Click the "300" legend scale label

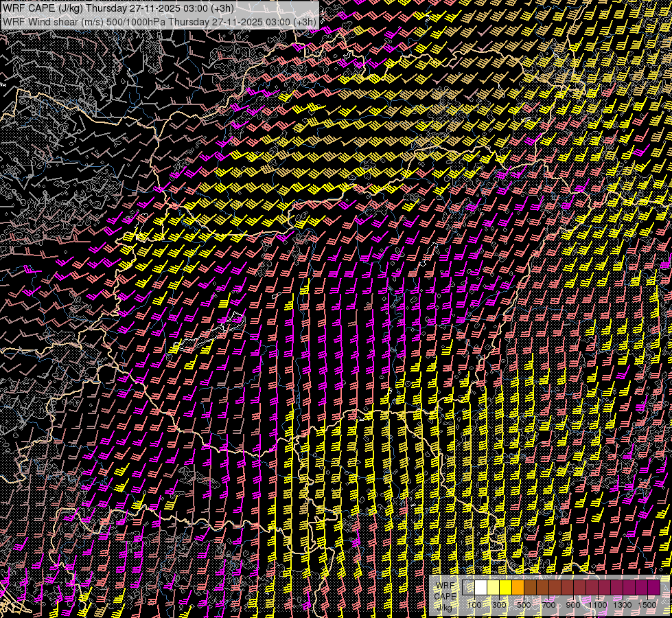pyautogui.click(x=499, y=604)
